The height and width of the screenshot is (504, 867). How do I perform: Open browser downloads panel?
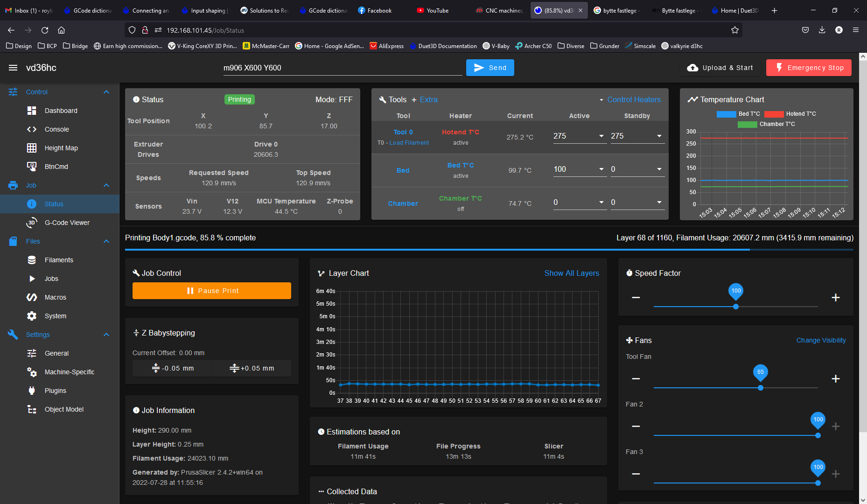click(822, 30)
